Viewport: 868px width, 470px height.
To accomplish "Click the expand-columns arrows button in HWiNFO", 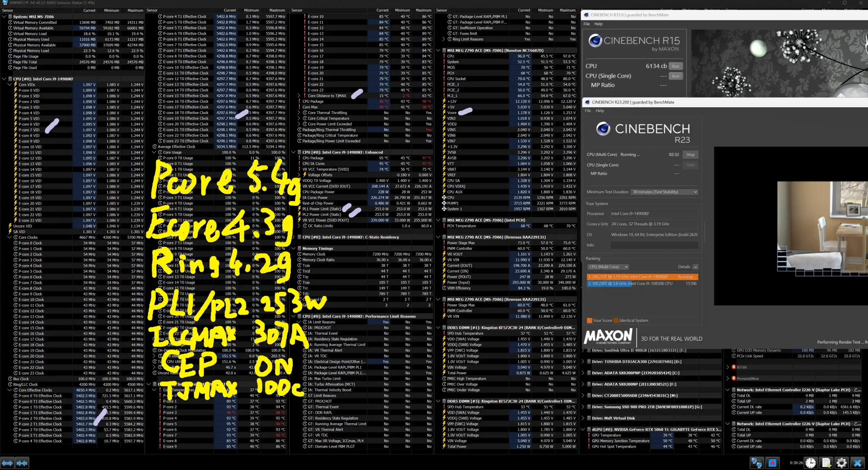I will (7, 463).
